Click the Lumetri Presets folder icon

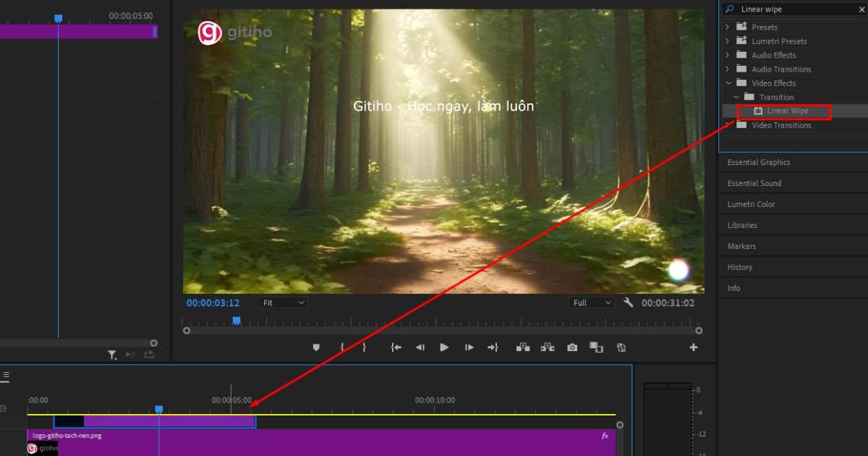741,41
